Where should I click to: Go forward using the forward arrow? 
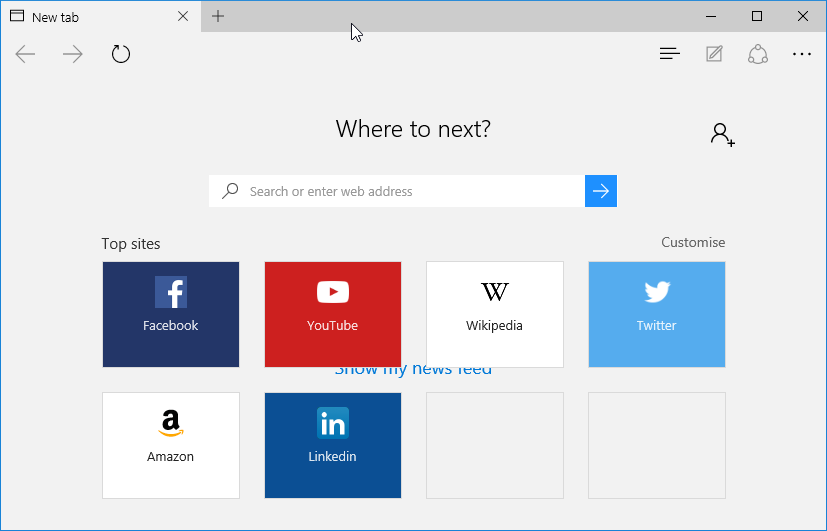click(73, 54)
